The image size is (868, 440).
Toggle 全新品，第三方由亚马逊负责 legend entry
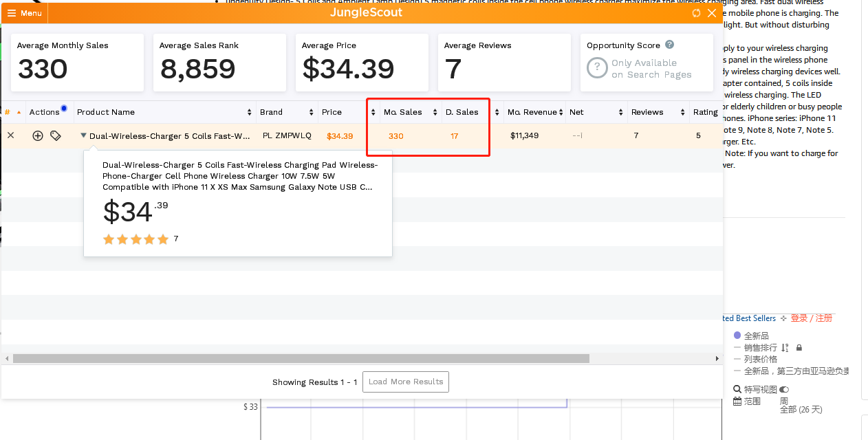point(791,371)
